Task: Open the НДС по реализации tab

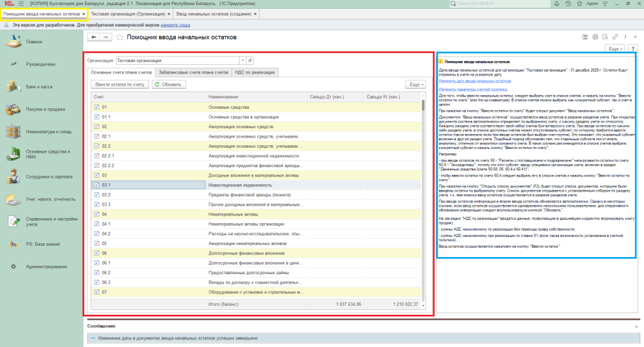Action: click(255, 72)
